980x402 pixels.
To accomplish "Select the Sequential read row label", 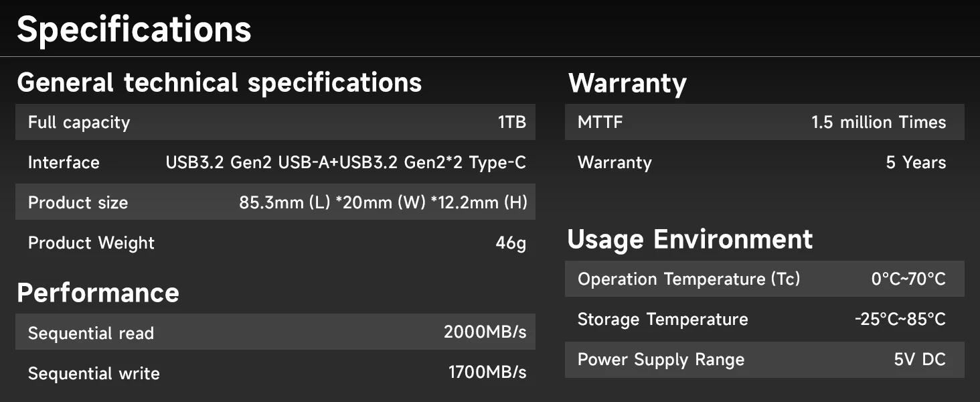I will (x=91, y=333).
